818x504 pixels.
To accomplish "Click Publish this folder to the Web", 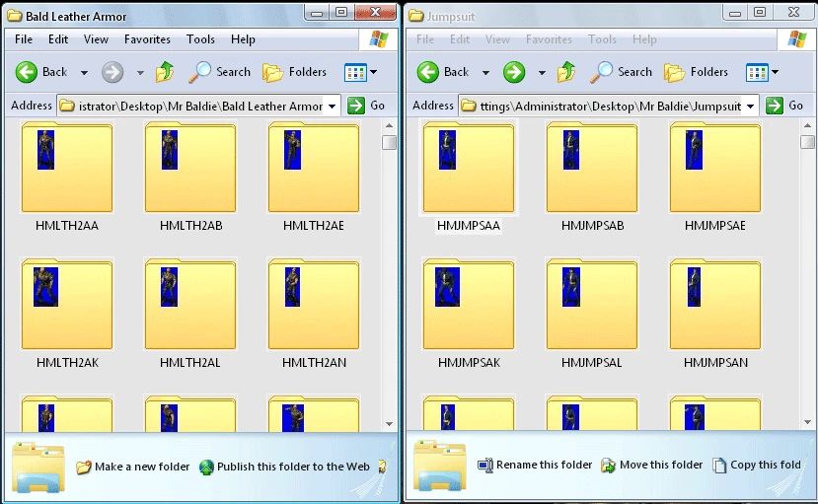I will click(x=285, y=467).
